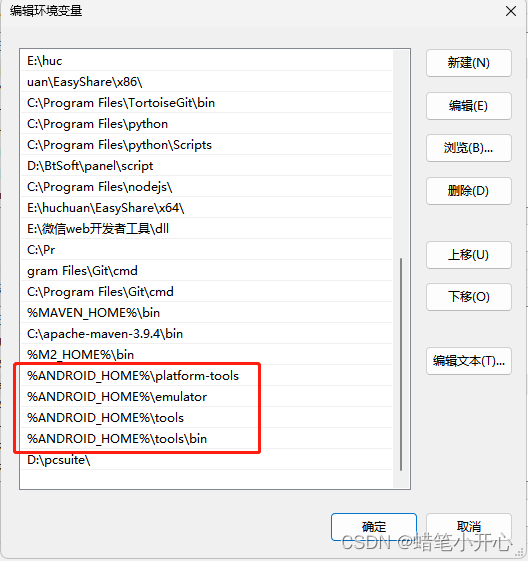
Task: Cancel with the 取消 button
Action: pos(469,527)
